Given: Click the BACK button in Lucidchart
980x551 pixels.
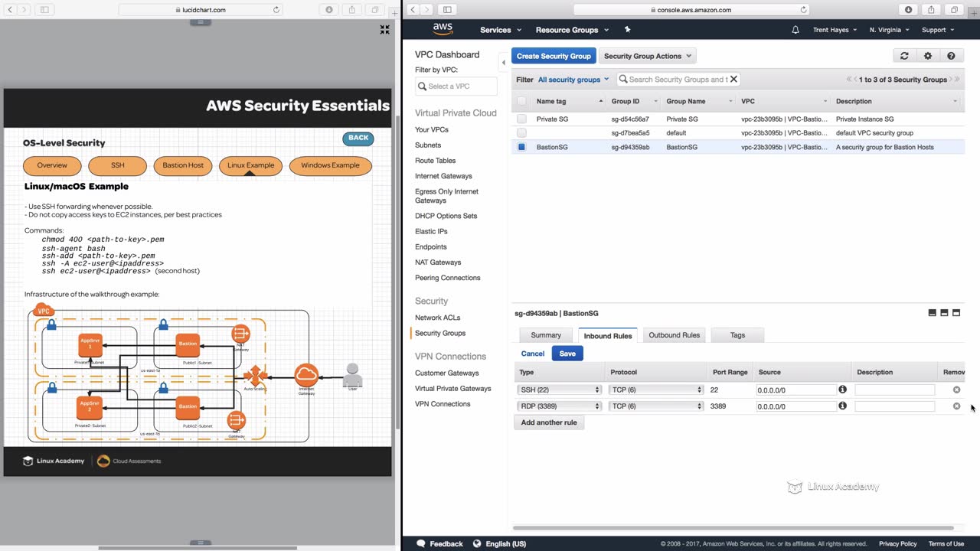Looking at the screenshot, I should point(358,139).
